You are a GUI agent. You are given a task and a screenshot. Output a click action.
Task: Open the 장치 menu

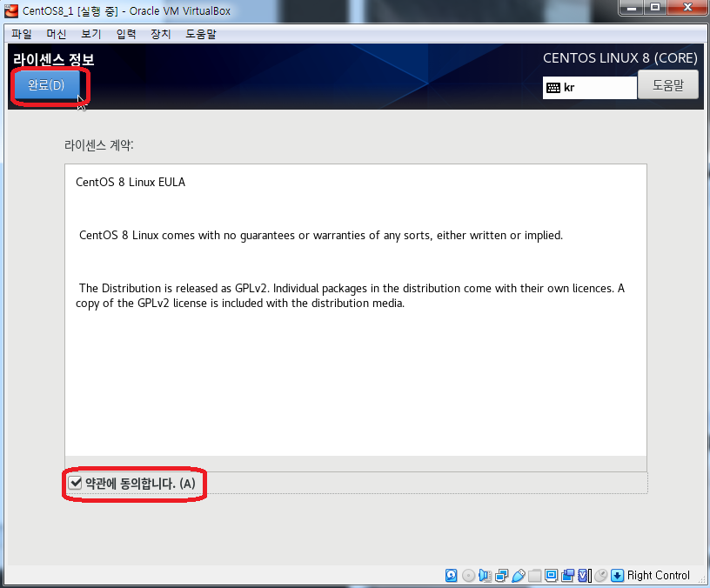(160, 34)
